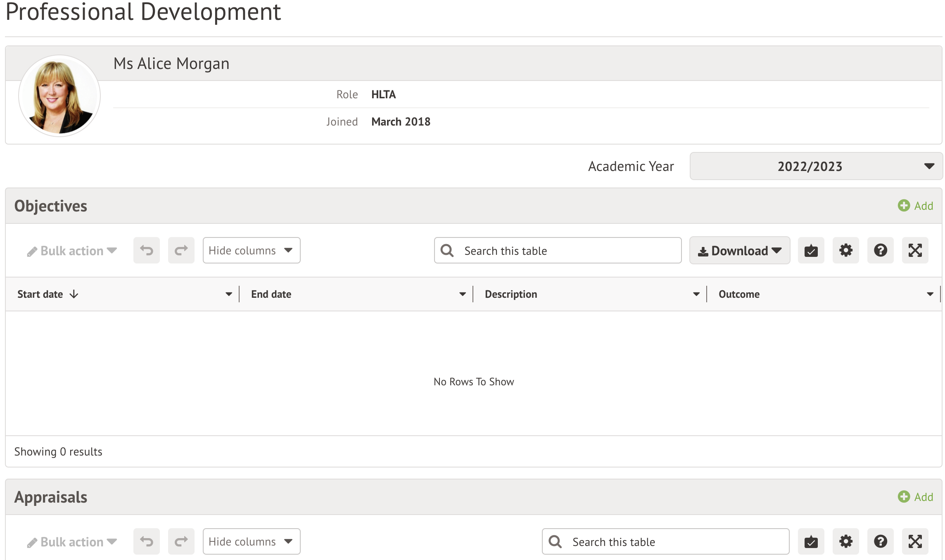The height and width of the screenshot is (560, 945).
Task: Add a new appraisal
Action: coord(915,497)
